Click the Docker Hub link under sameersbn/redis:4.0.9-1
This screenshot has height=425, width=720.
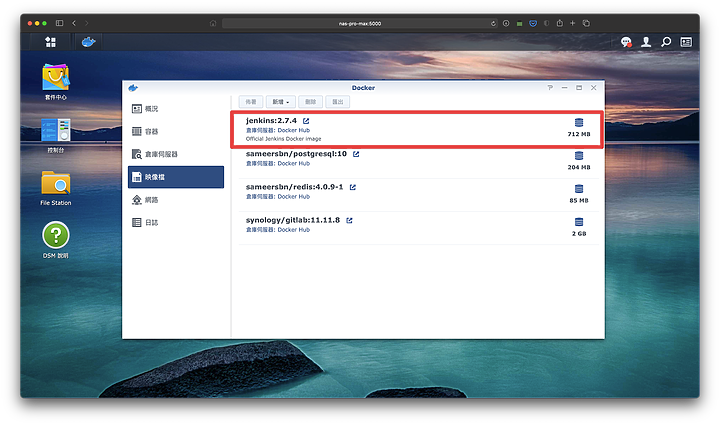point(294,196)
